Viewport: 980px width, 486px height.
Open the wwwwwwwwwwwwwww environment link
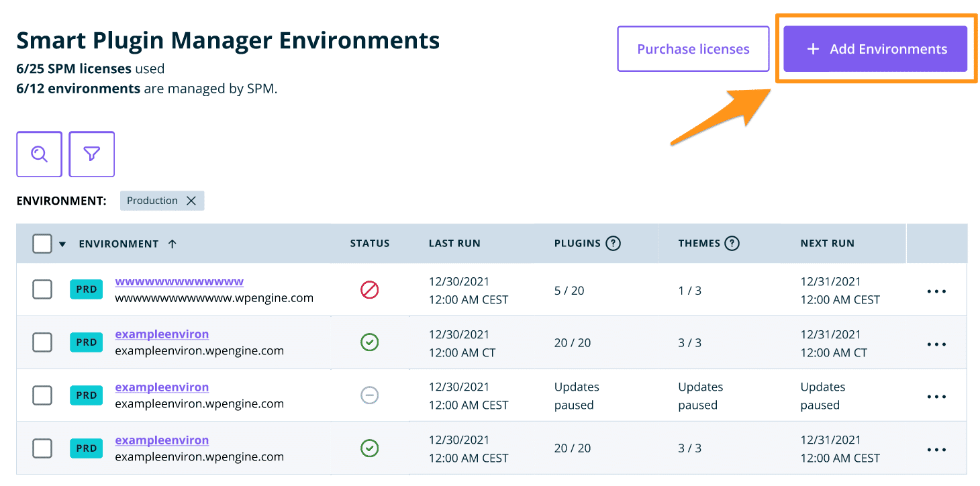[178, 282]
